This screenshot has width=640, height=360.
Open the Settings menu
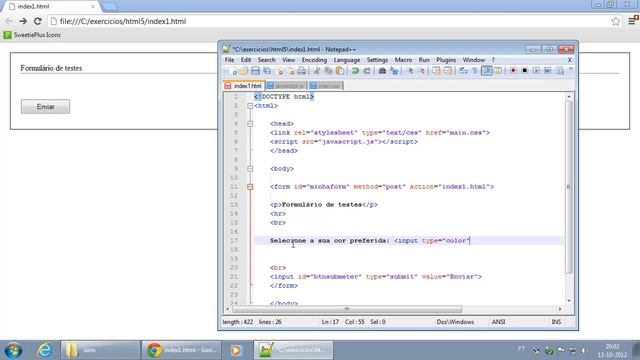pyautogui.click(x=377, y=60)
